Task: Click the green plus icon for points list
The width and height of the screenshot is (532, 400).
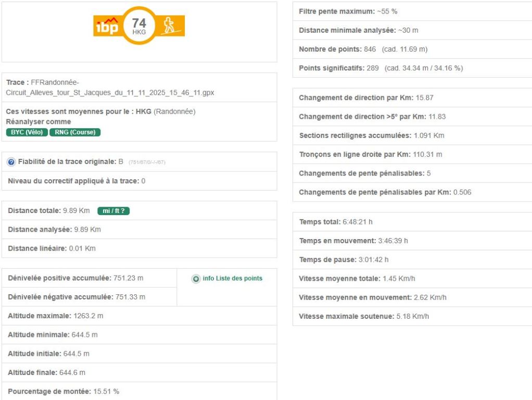Action: pos(196,279)
